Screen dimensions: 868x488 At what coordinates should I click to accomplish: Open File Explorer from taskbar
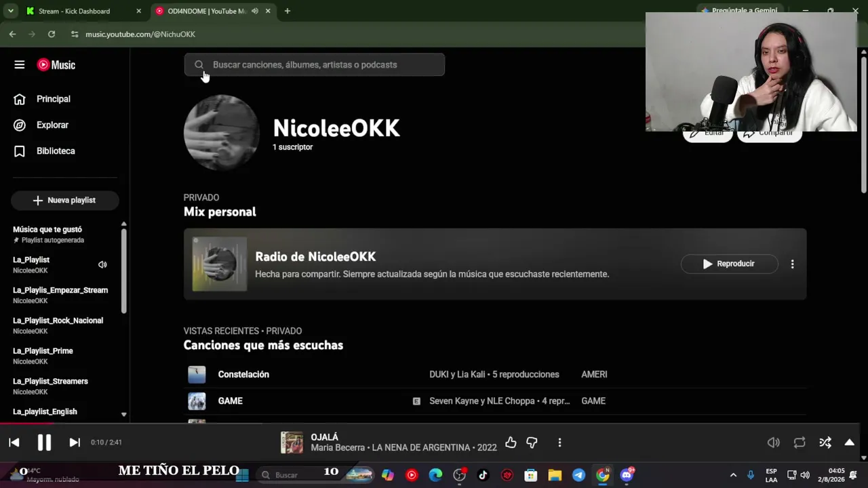click(555, 475)
